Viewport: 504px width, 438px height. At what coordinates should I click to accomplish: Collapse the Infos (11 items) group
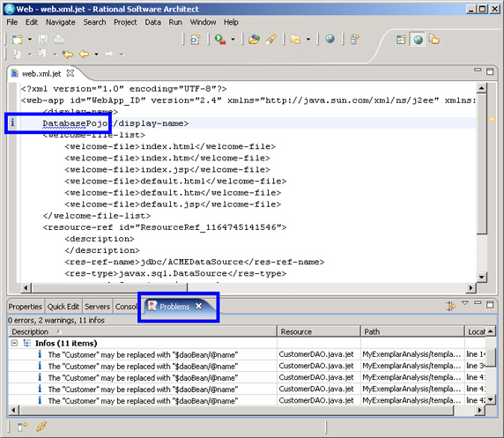[x=14, y=343]
